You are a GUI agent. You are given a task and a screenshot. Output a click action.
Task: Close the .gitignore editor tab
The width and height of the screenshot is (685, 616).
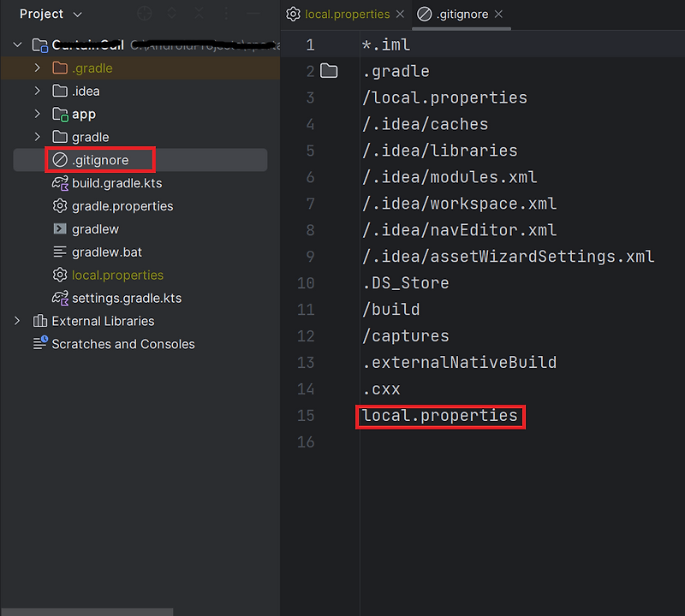point(499,15)
